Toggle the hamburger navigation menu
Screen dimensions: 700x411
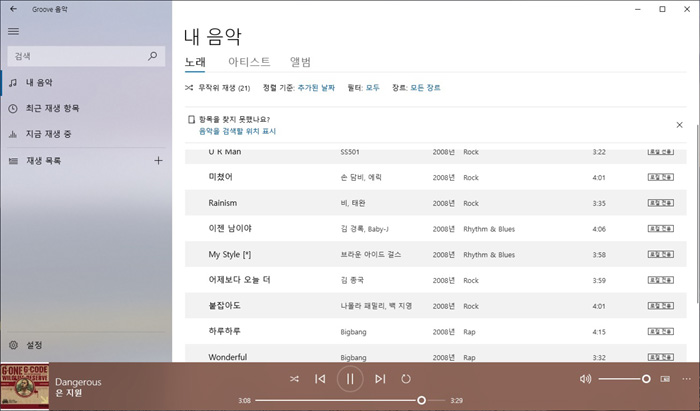(x=13, y=31)
